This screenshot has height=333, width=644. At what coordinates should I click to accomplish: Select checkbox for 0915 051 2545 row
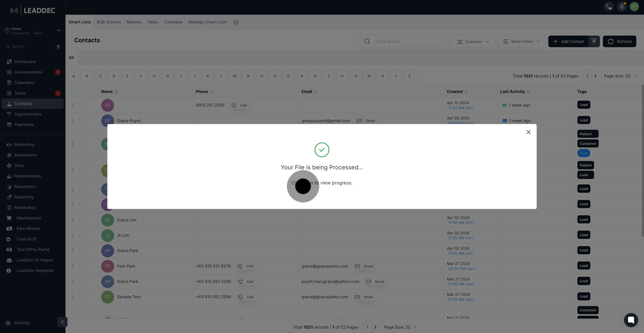pos(82,105)
